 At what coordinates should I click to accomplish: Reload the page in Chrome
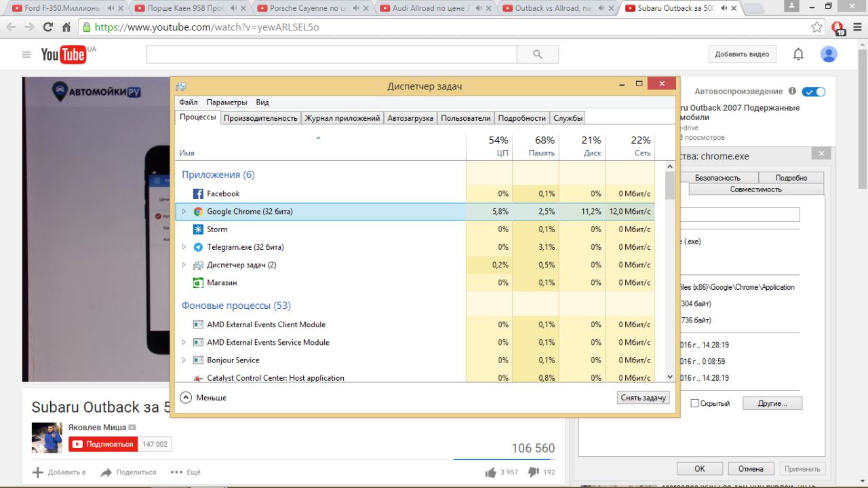pyautogui.click(x=47, y=27)
